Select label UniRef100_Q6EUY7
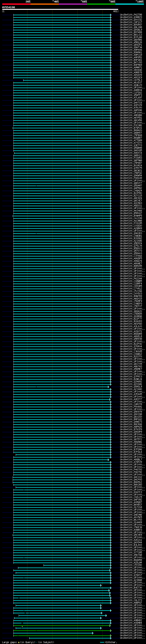 [x=131, y=183]
